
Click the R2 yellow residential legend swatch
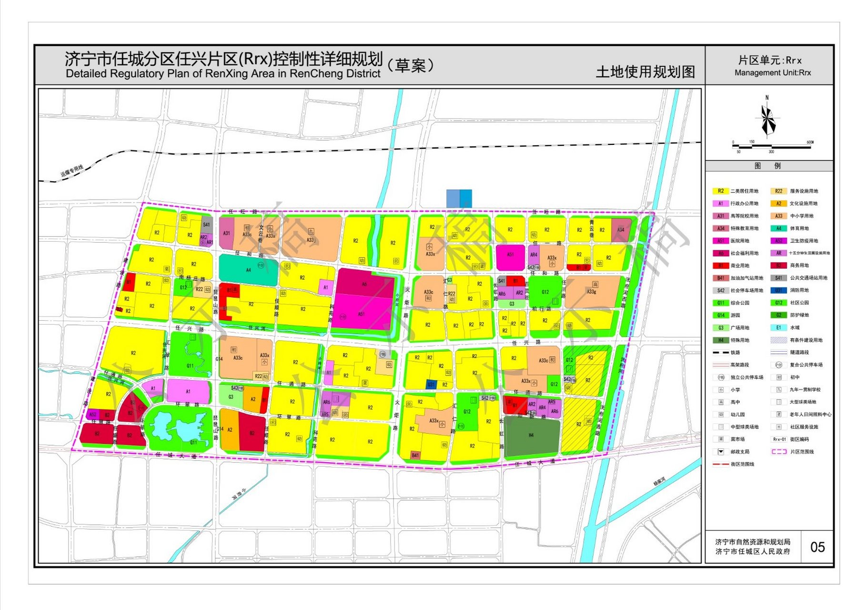coord(721,191)
